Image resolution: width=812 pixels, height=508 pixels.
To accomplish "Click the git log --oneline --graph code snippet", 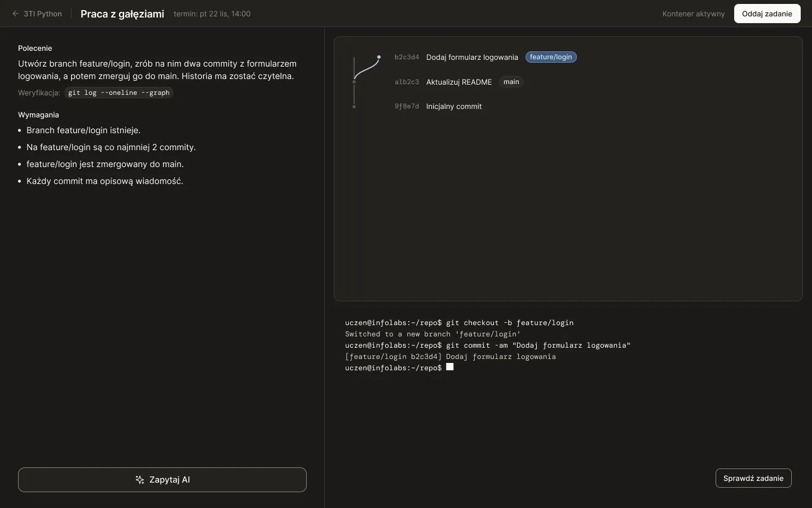I will [119, 93].
